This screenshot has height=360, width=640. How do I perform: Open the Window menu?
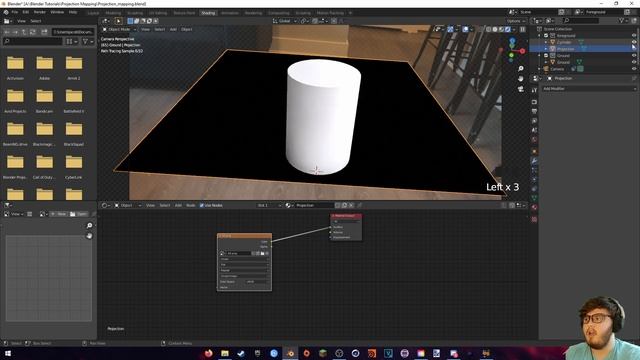[x=57, y=12]
